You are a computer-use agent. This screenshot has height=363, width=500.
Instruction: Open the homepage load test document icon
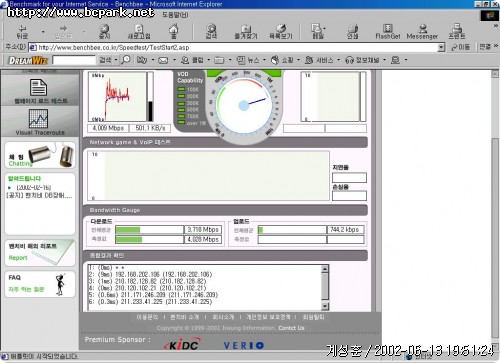[x=39, y=87]
